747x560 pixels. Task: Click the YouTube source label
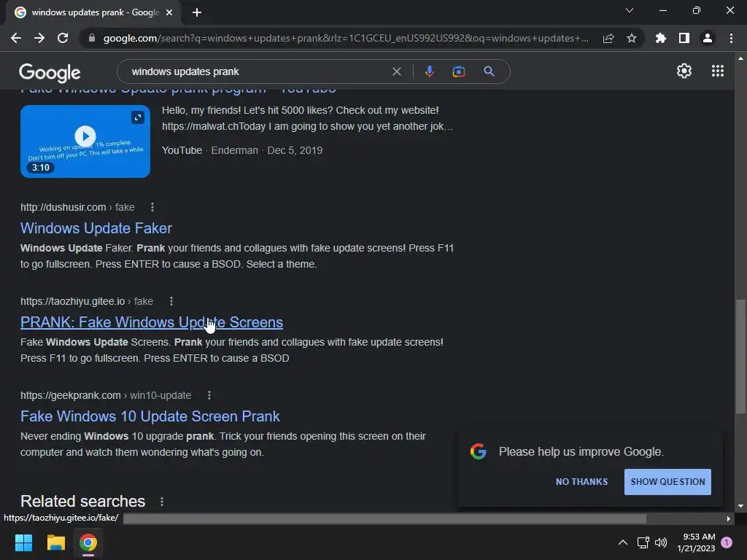coord(182,150)
